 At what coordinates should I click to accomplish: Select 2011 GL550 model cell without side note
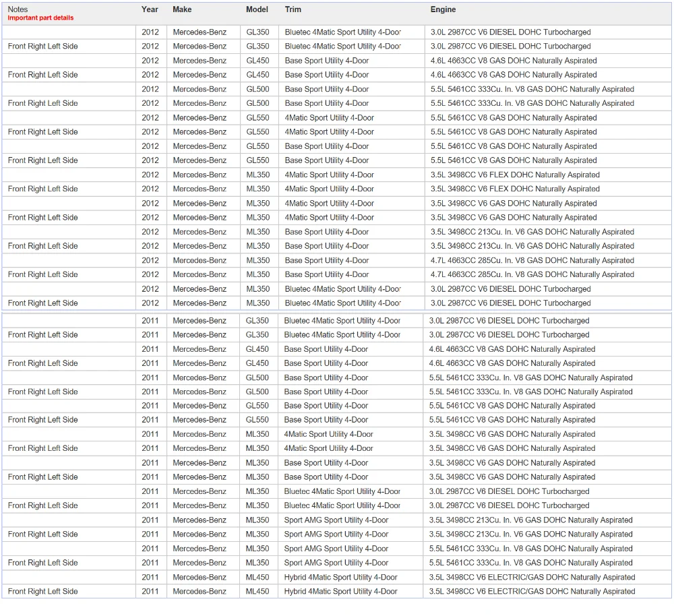click(x=257, y=406)
